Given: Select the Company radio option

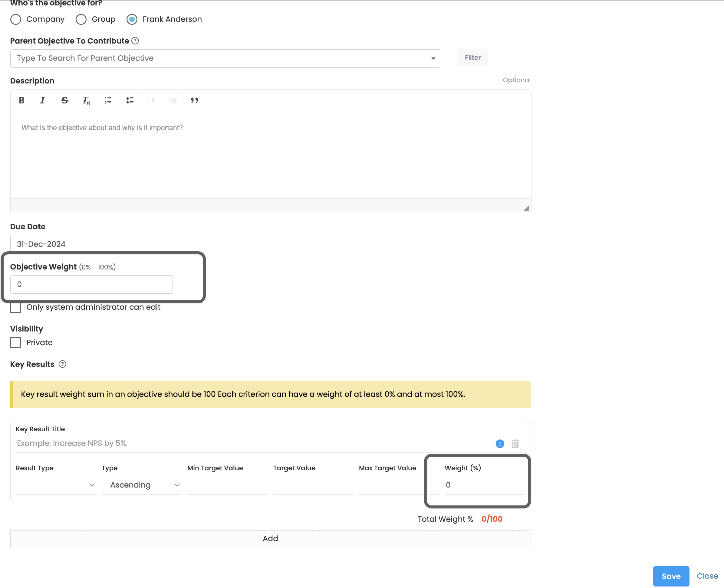Looking at the screenshot, I should (16, 19).
